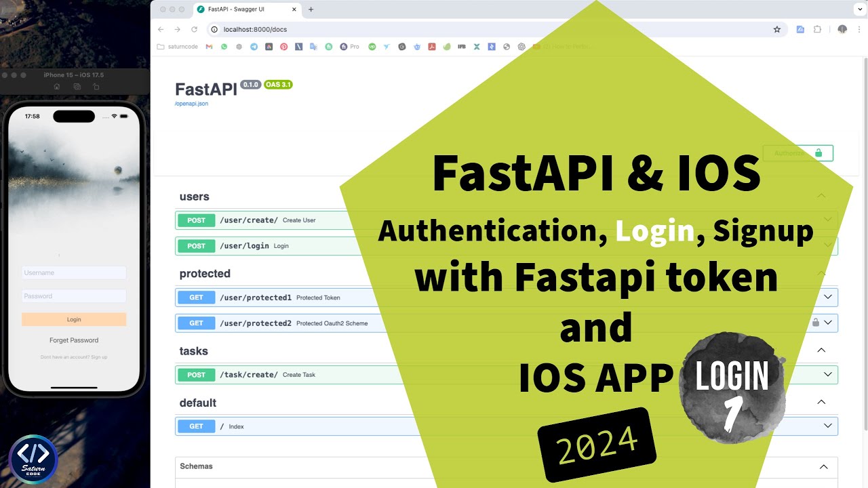The image size is (868, 488).
Task: Toggle chevron on Index endpoint row
Action: click(x=828, y=426)
